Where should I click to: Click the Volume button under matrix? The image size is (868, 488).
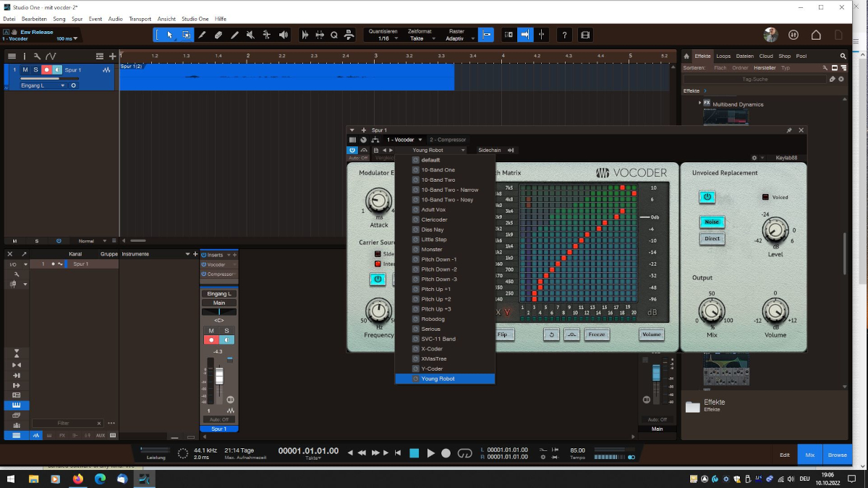tap(651, 335)
